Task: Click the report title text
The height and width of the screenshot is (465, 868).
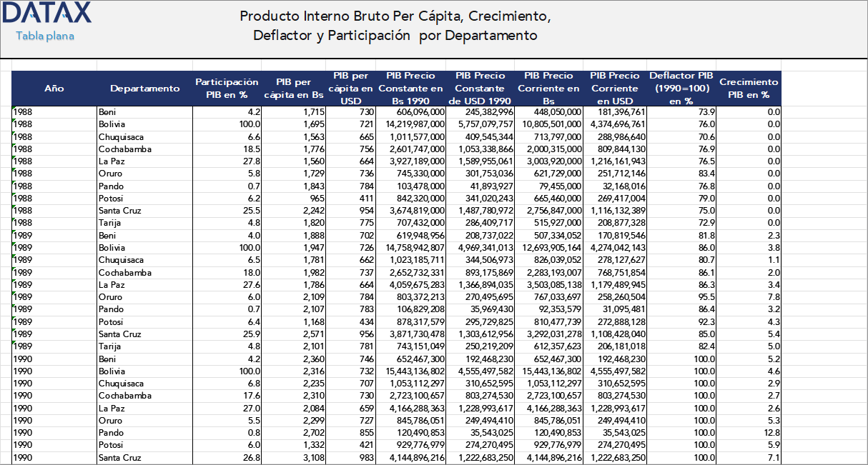Action: pyautogui.click(x=392, y=24)
